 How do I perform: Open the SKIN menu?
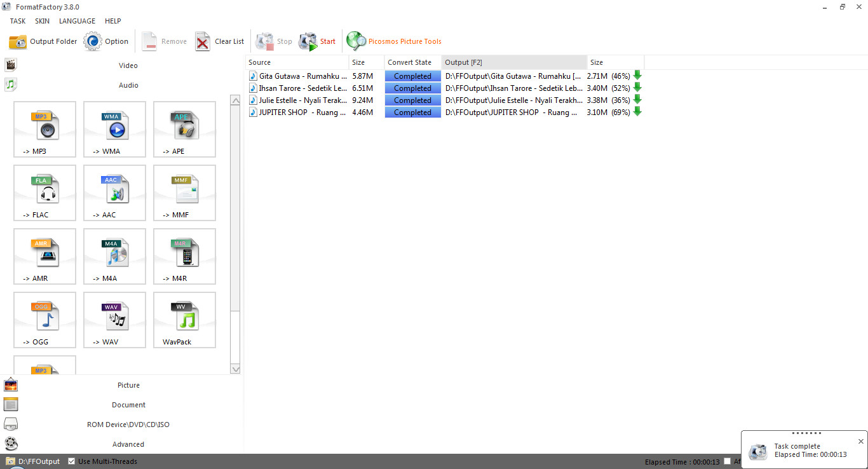coord(43,21)
